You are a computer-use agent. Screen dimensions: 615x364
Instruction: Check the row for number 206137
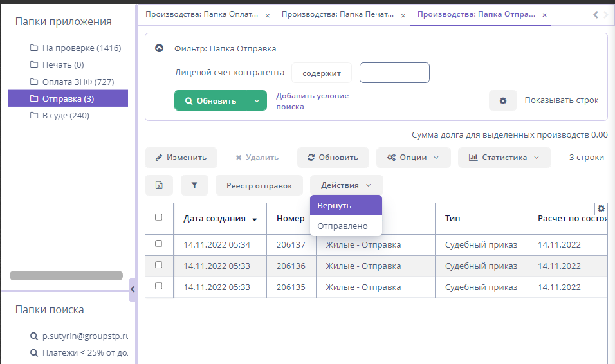coord(159,244)
